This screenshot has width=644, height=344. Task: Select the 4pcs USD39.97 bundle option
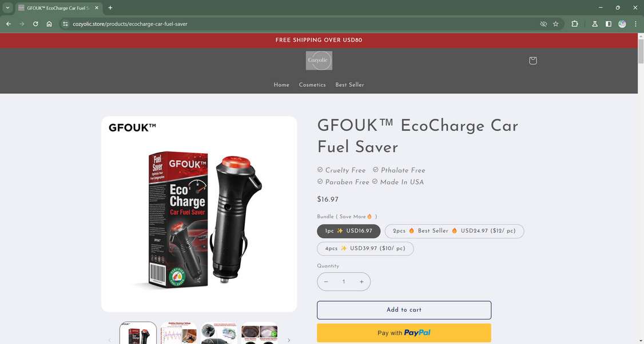[x=365, y=249]
